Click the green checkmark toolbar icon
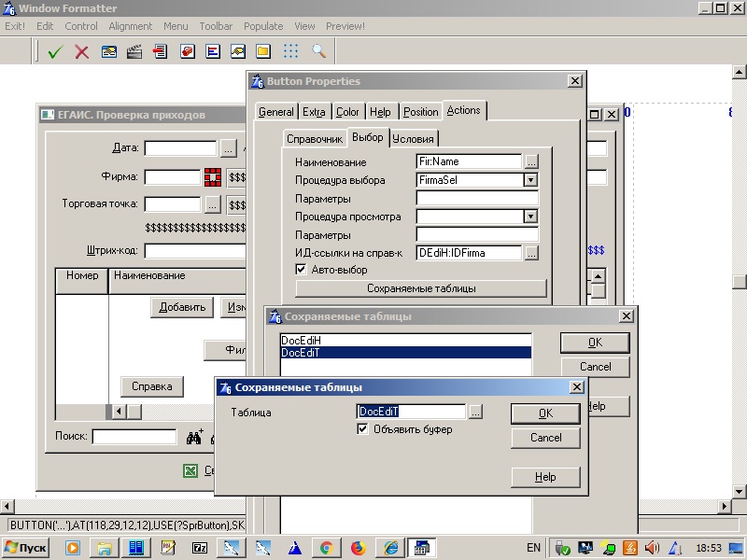The image size is (747, 560). coord(54,51)
